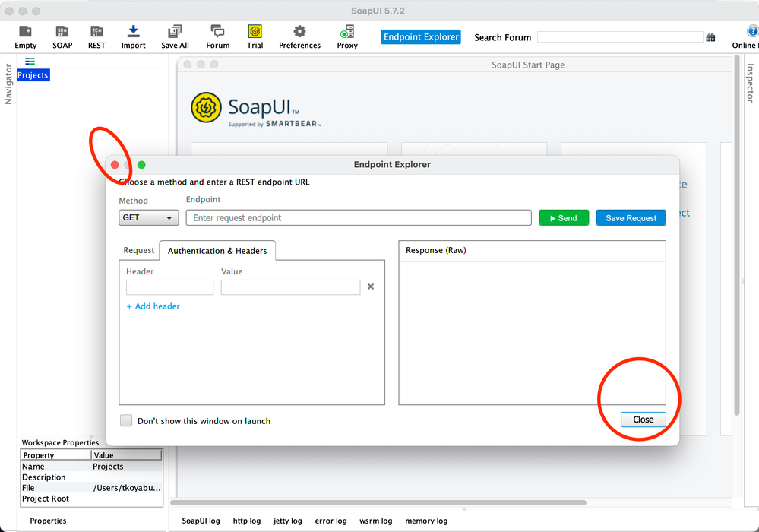Click the Endpoint Explorer toolbar button
The width and height of the screenshot is (759, 532).
click(x=421, y=37)
